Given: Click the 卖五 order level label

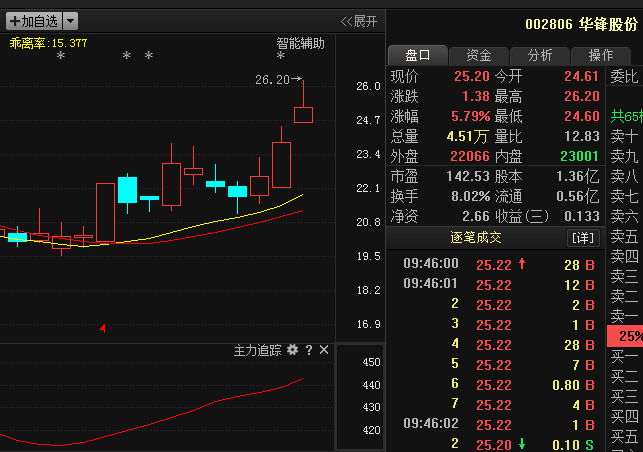Looking at the screenshot, I should click(x=624, y=237).
